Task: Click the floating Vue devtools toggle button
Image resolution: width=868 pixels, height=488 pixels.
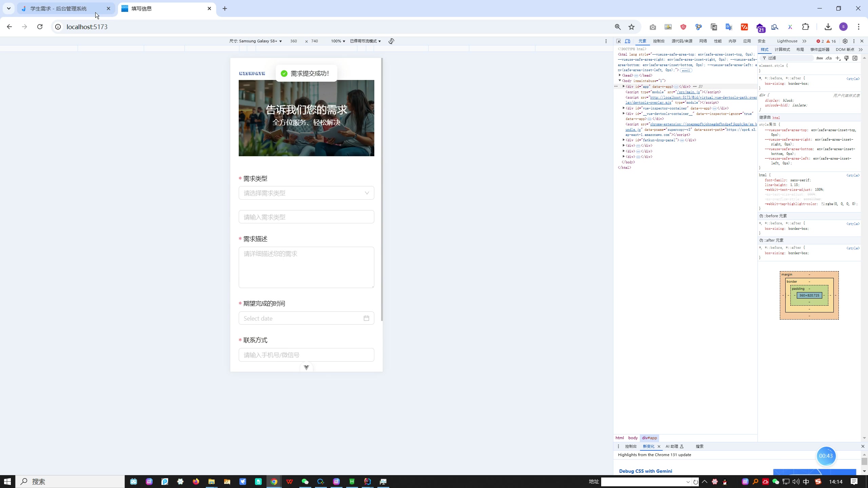Action: pos(307,367)
